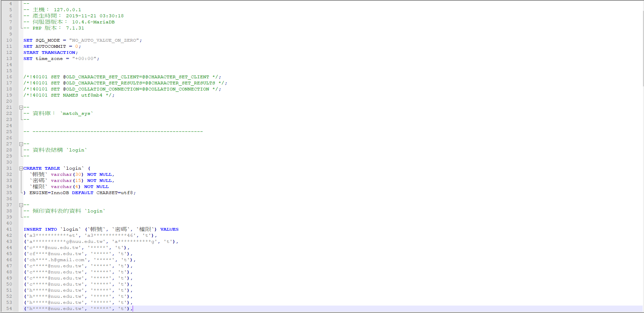Click @OLD_CHARACTER_SET_RESULTS variable

point(103,83)
